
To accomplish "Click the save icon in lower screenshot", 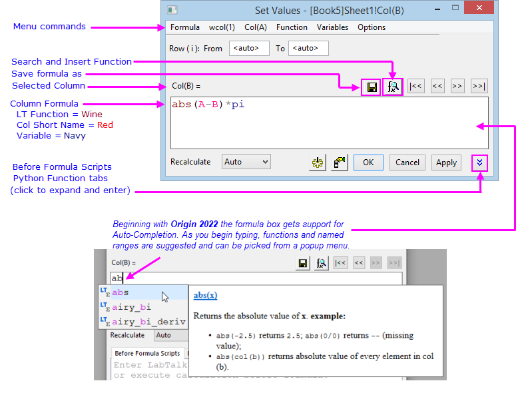I will pyautogui.click(x=303, y=263).
